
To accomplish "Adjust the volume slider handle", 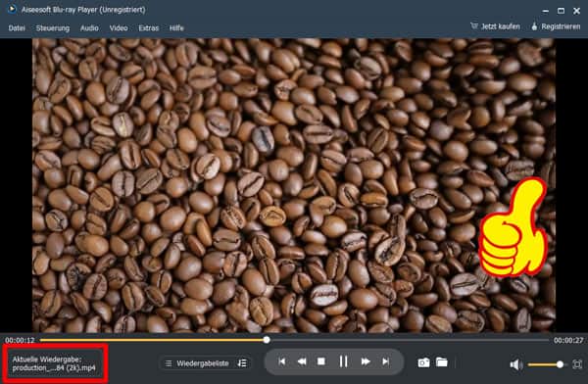I will pyautogui.click(x=560, y=364).
